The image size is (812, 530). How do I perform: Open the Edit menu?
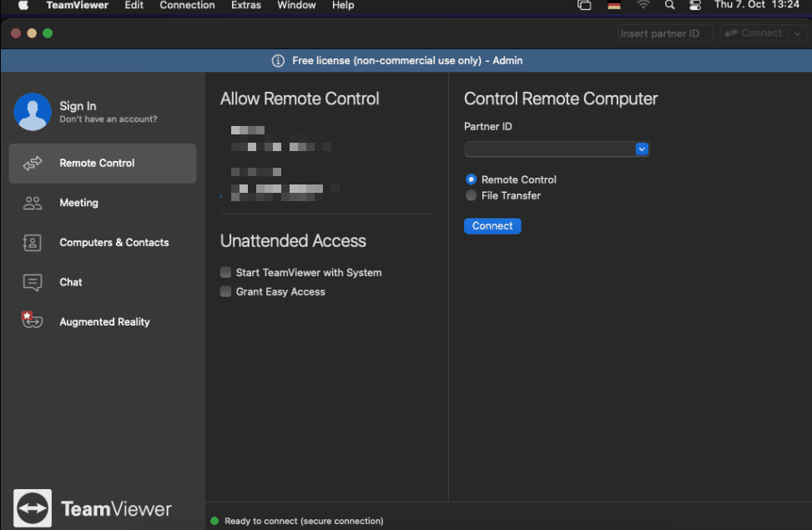[134, 5]
